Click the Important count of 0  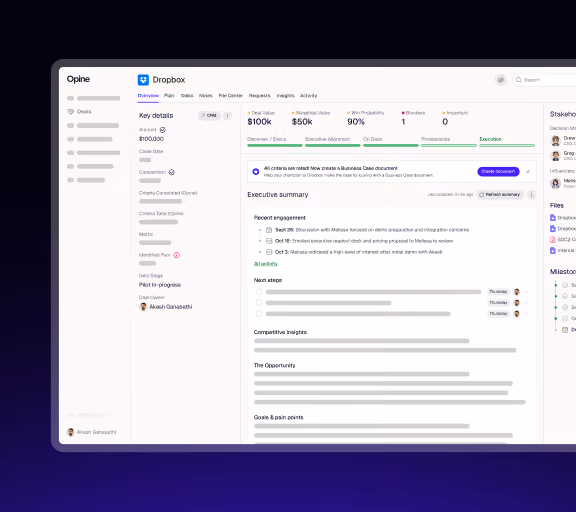[x=445, y=122]
